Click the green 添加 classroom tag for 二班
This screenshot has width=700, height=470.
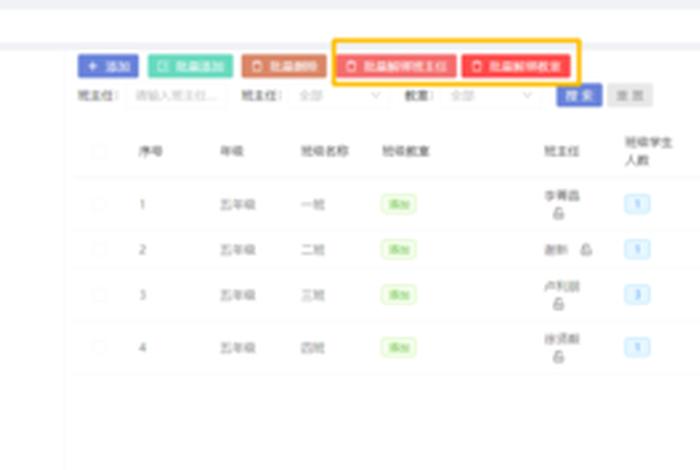[x=399, y=249]
